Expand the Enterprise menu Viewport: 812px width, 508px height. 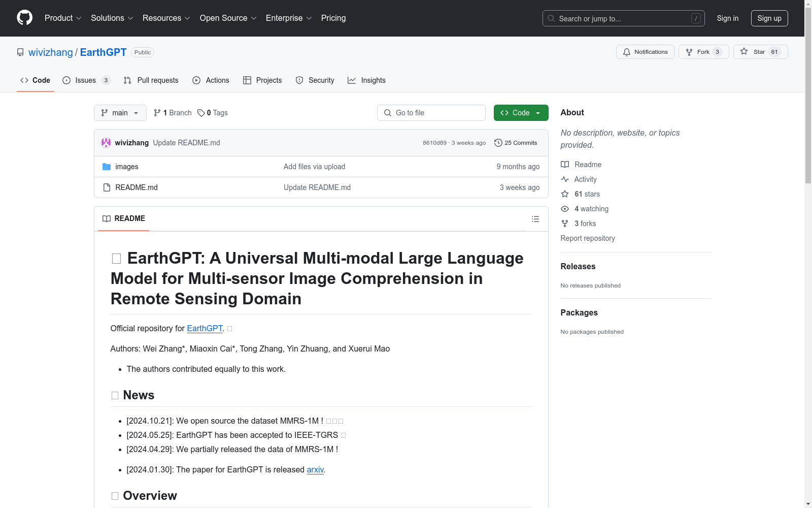coord(289,18)
